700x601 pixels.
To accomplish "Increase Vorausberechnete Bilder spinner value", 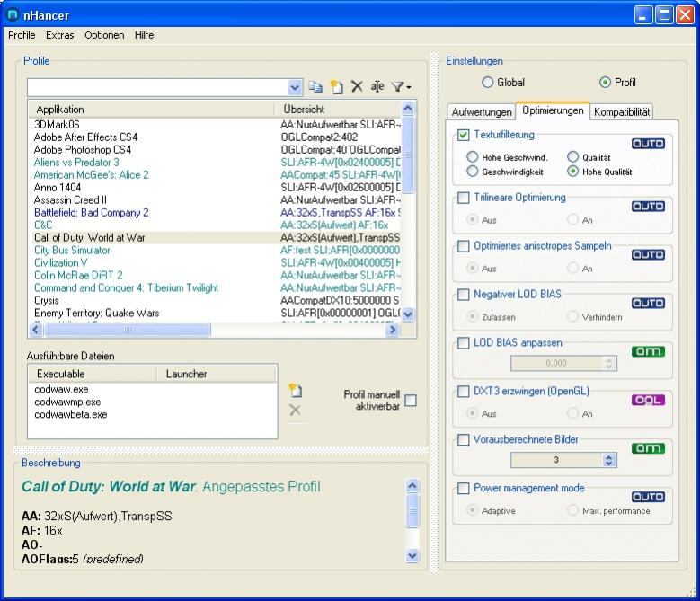I will pos(609,456).
